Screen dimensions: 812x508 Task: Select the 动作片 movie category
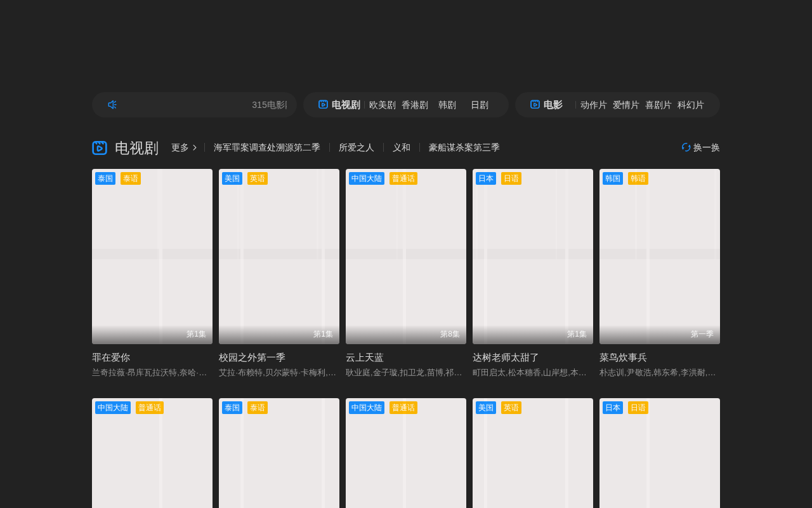click(594, 105)
